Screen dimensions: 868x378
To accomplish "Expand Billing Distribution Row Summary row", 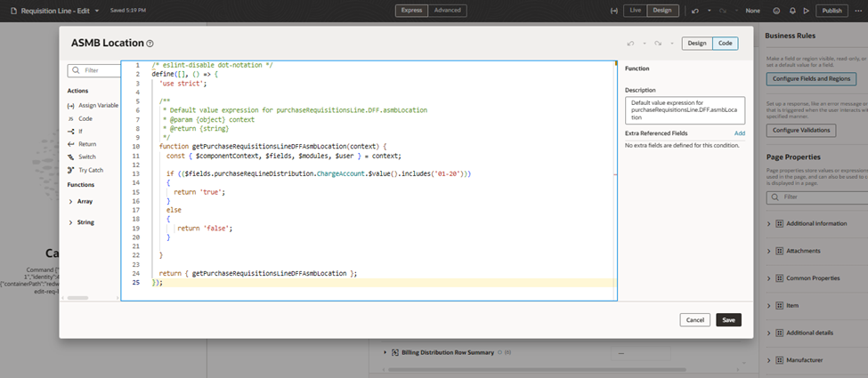I will click(x=385, y=352).
